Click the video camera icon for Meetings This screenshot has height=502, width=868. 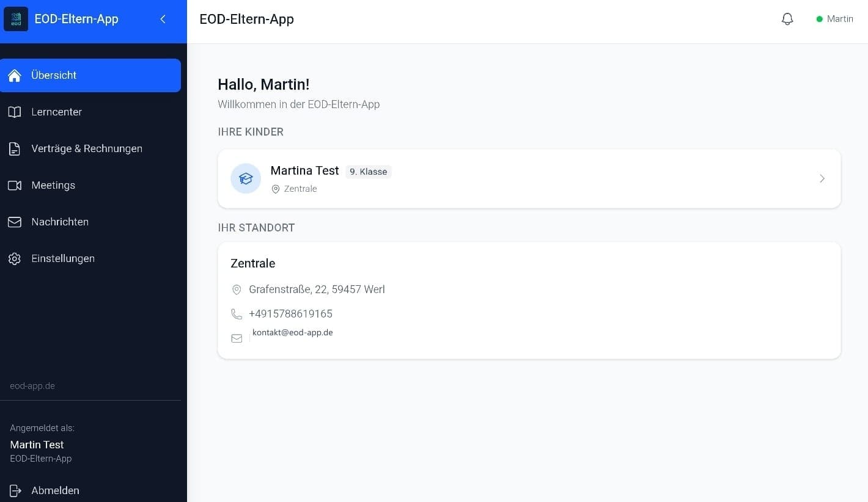point(15,185)
